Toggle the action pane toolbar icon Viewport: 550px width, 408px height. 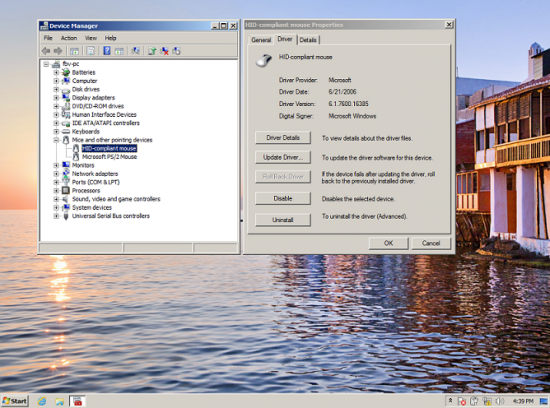point(119,51)
